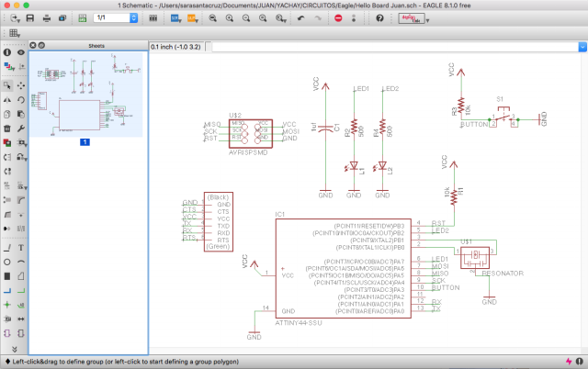Viewport: 588px width, 369px height.
Task: Select the Paste tool icon
Action: click(21, 114)
